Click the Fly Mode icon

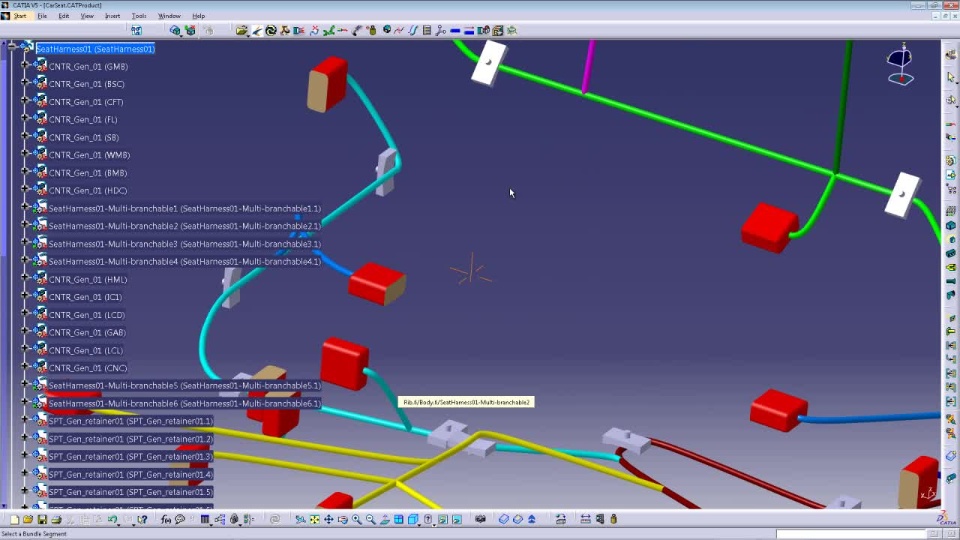[x=300, y=519]
